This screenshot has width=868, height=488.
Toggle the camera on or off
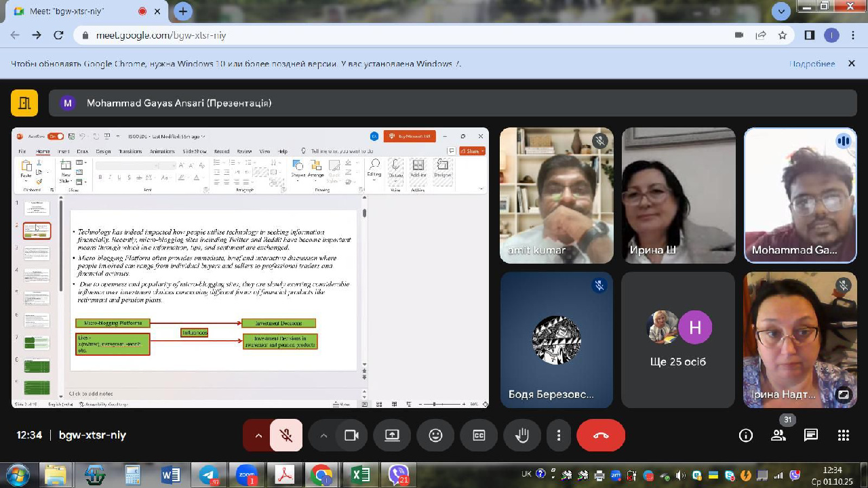pyautogui.click(x=351, y=435)
